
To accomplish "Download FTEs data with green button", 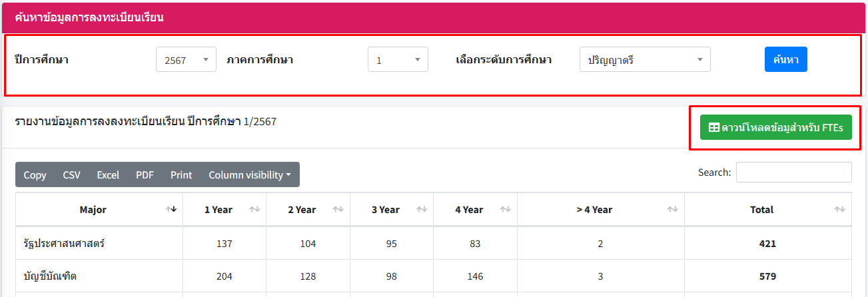I will click(775, 127).
